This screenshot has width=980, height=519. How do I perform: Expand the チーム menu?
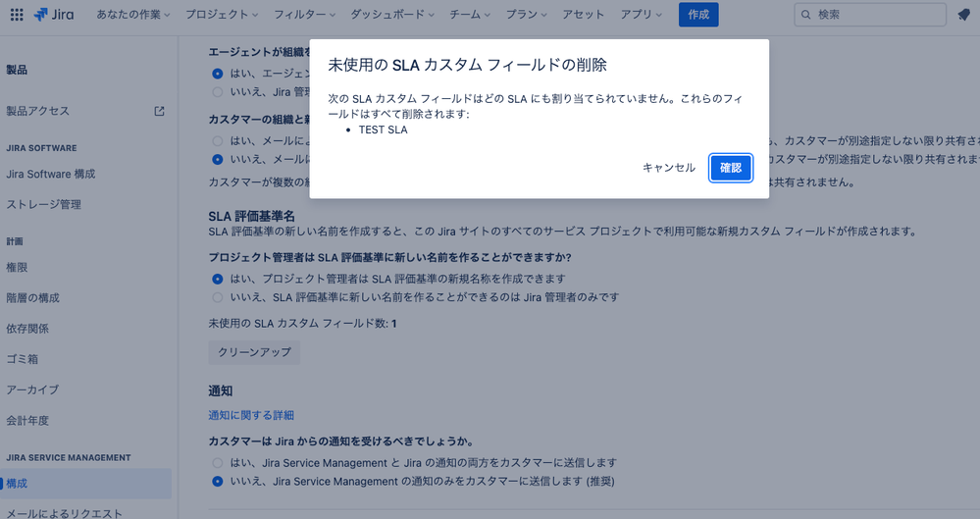point(470,15)
